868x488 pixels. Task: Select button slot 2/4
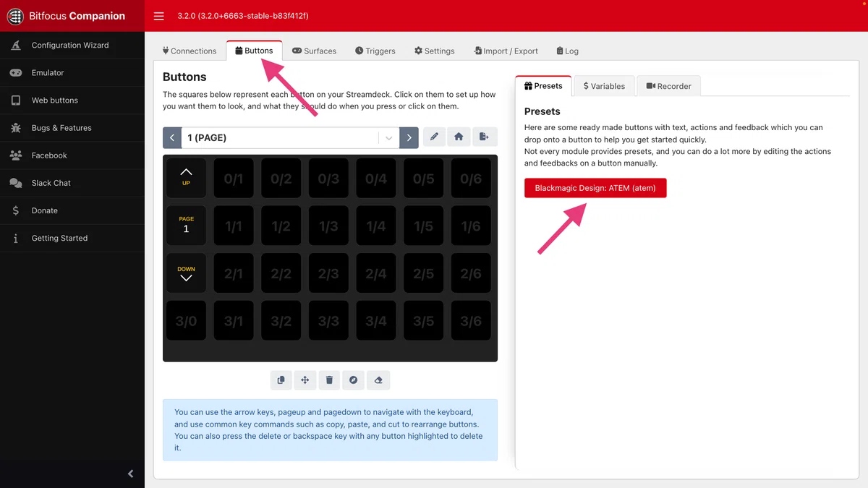376,273
